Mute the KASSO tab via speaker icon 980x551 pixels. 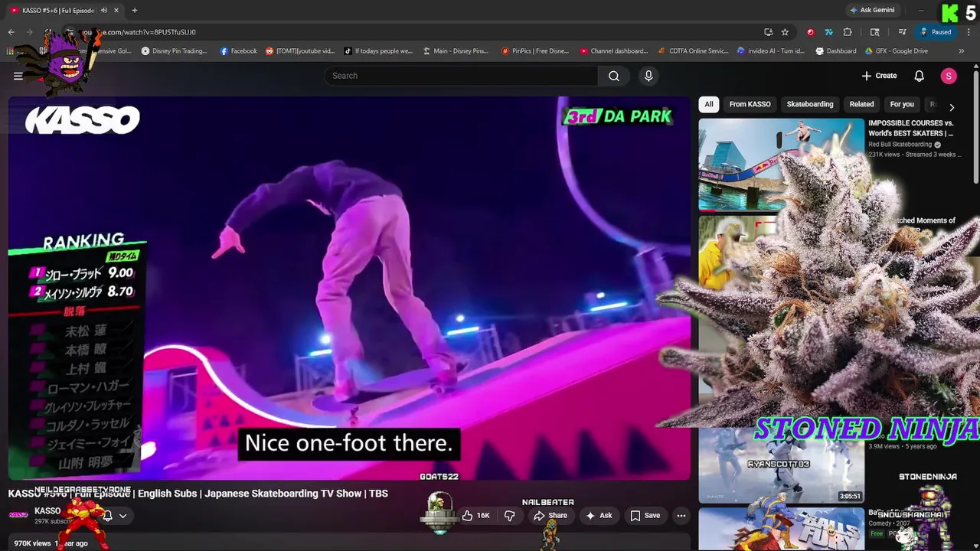click(x=103, y=10)
